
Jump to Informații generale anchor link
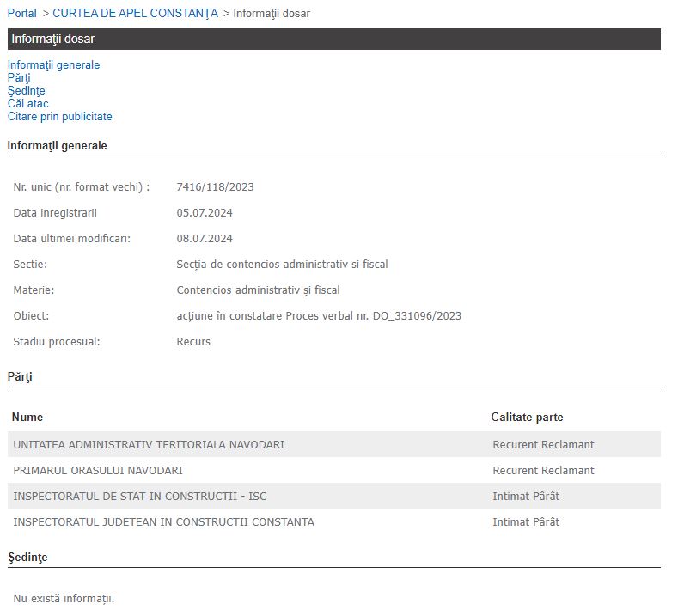53,64
